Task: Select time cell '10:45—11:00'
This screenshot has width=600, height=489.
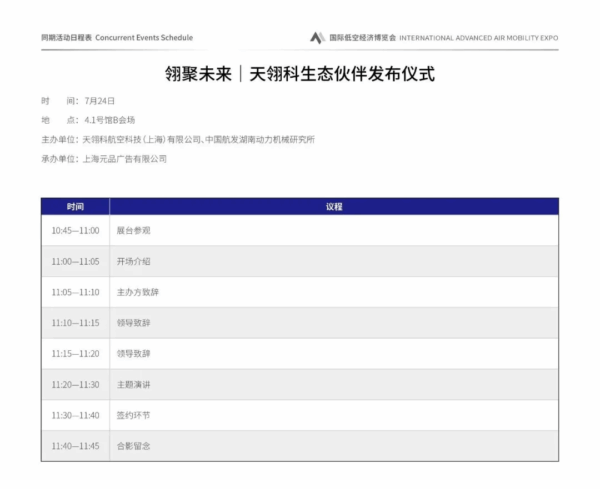Action: (x=75, y=230)
